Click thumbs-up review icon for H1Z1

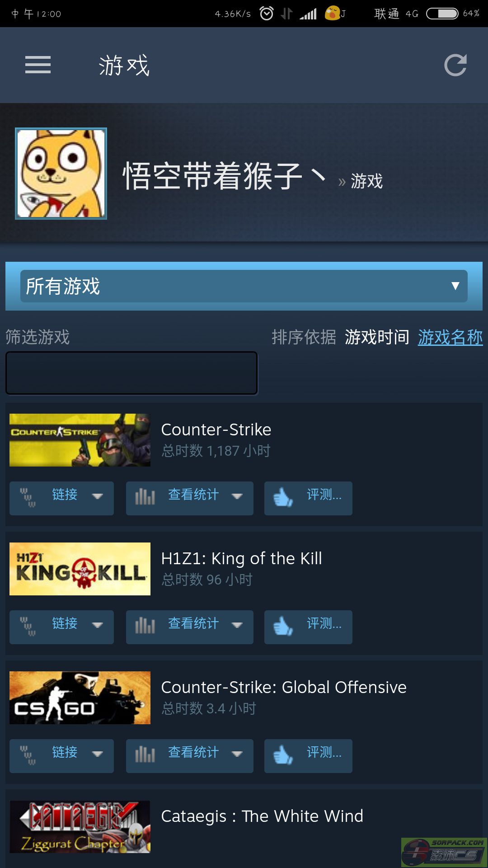coord(283,627)
